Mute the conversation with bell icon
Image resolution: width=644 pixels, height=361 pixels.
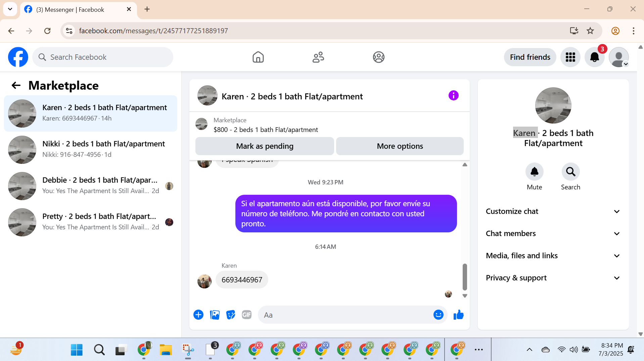click(534, 172)
